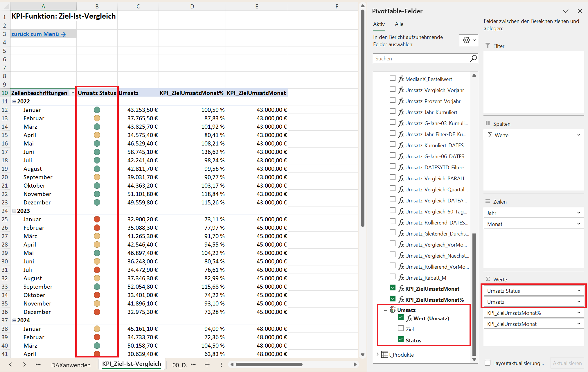
Task: Enable the Layoutaktualisierung checkbox
Action: coord(488,363)
